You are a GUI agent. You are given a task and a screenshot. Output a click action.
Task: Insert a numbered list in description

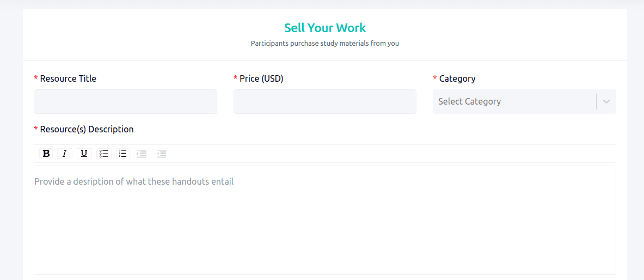[122, 154]
